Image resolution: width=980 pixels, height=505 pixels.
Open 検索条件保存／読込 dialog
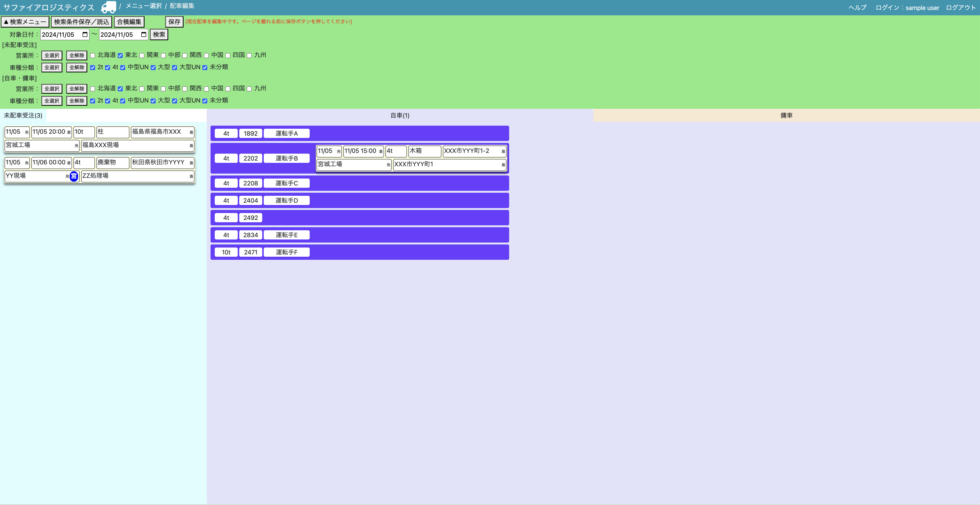tap(81, 22)
